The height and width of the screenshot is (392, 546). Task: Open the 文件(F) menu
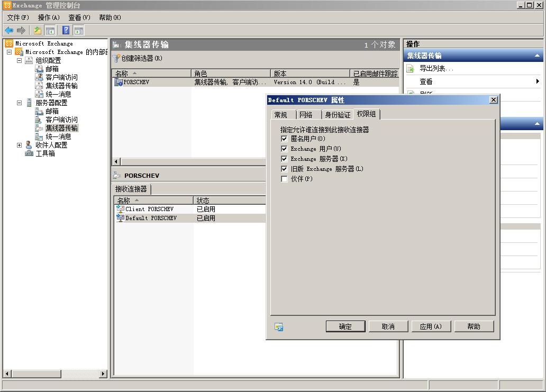coord(18,17)
